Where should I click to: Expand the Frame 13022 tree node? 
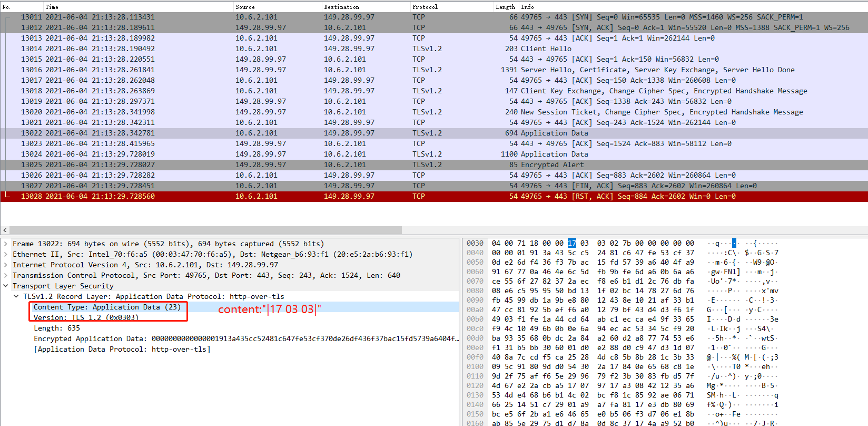6,244
